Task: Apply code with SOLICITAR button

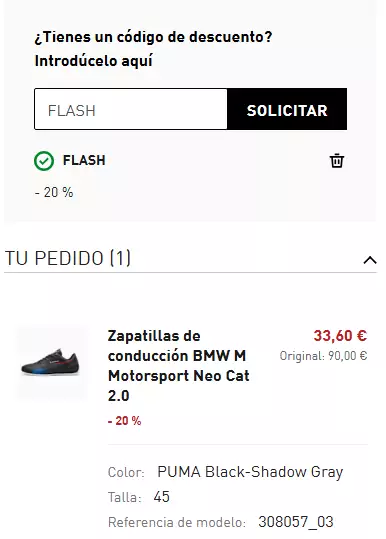Action: 287,109
